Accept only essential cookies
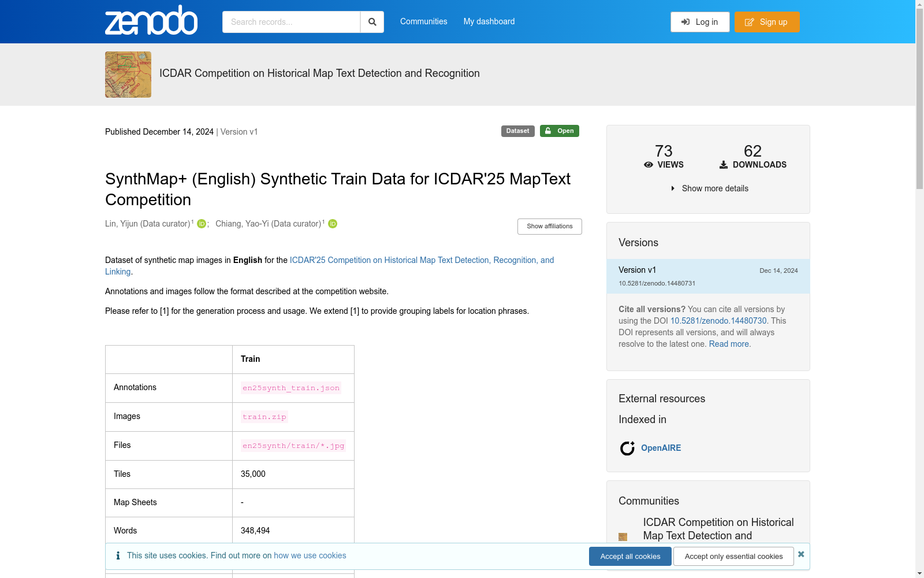Viewport: 924px width, 578px height. tap(734, 557)
